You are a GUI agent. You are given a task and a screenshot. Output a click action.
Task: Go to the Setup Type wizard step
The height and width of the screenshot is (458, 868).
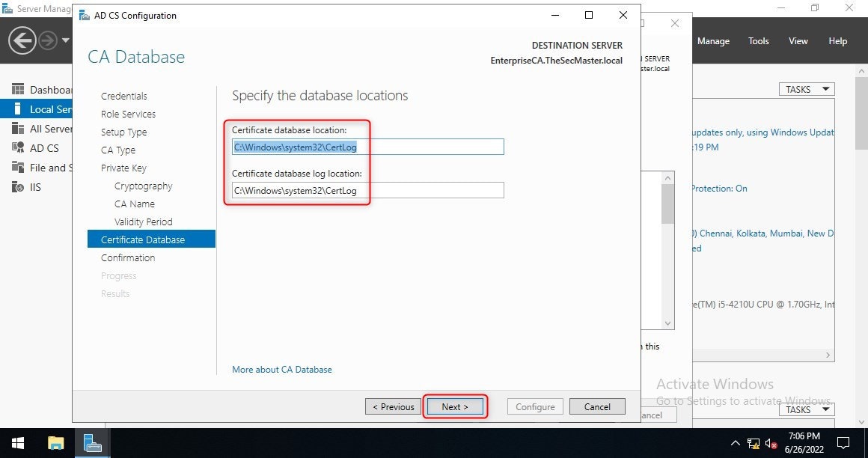click(123, 132)
